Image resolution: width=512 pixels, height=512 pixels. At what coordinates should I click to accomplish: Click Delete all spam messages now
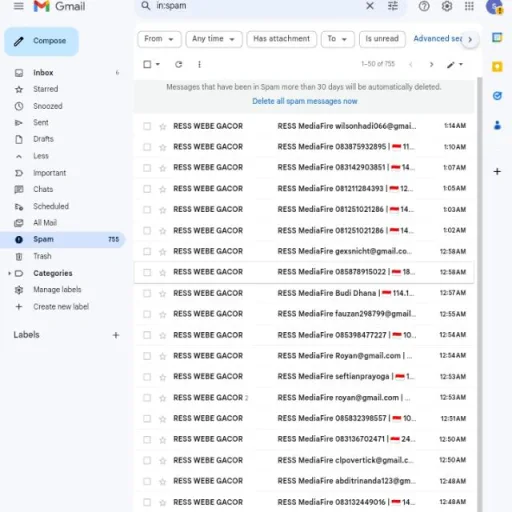point(305,101)
